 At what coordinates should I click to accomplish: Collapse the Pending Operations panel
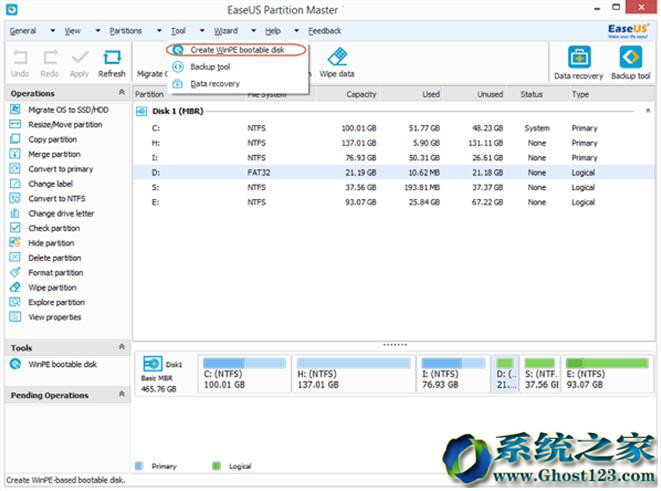coord(122,394)
